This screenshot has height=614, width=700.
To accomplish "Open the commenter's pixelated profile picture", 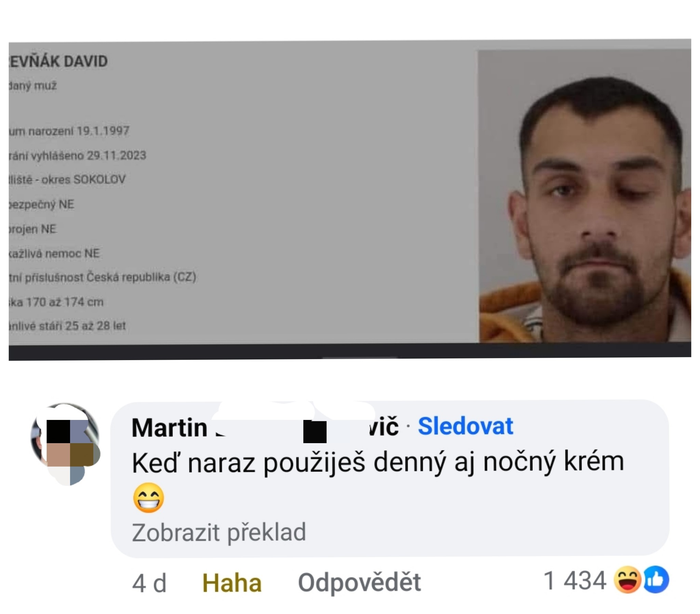I will pos(65,444).
